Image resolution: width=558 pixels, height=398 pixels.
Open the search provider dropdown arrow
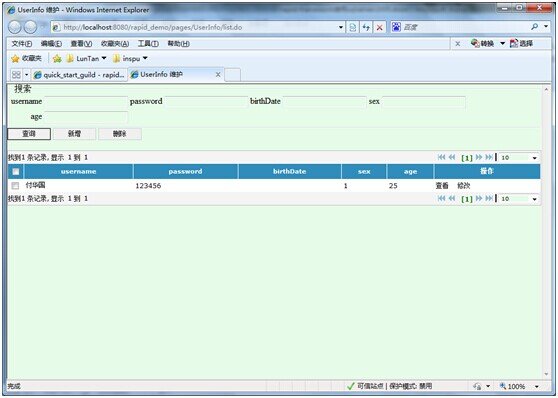tap(546, 27)
